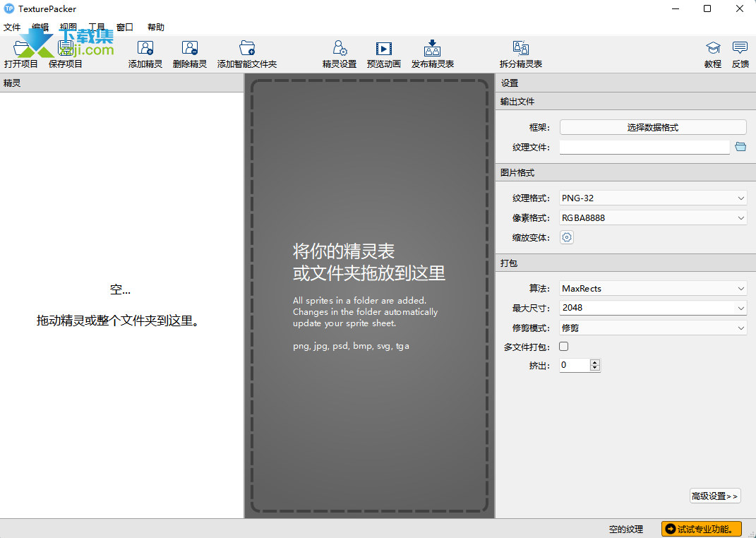Click the 试试专业功能 button
Viewport: 756px width, 538px height.
(x=702, y=529)
